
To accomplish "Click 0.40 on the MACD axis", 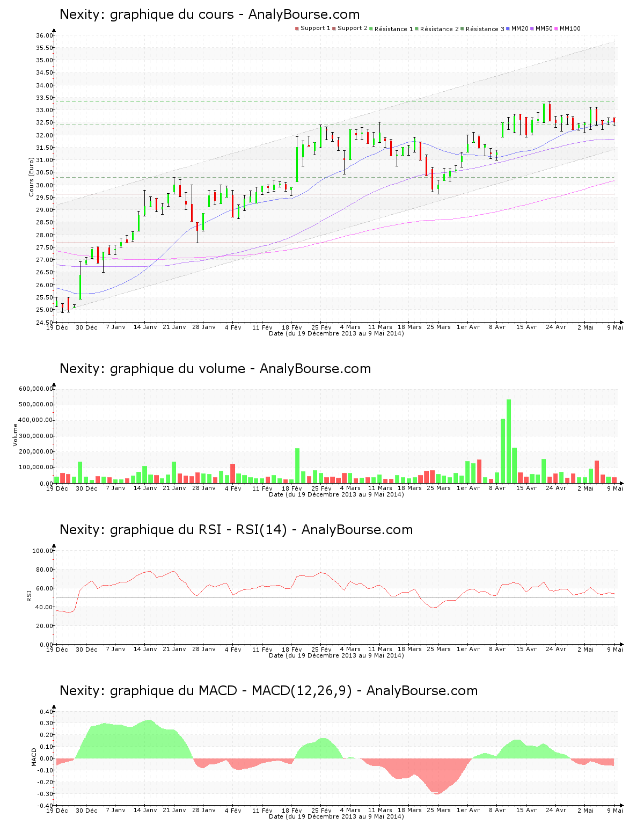I will point(46,712).
